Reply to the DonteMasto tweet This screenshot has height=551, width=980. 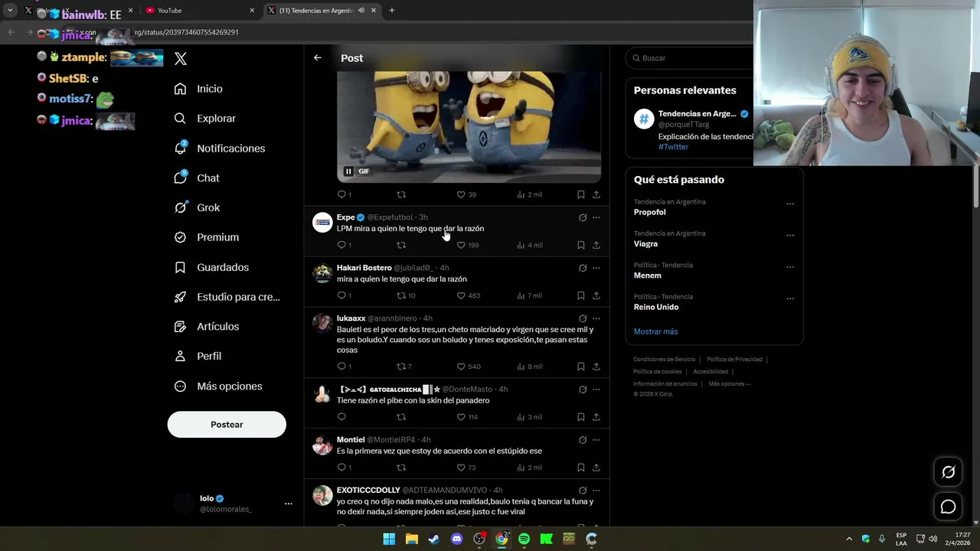(x=341, y=417)
